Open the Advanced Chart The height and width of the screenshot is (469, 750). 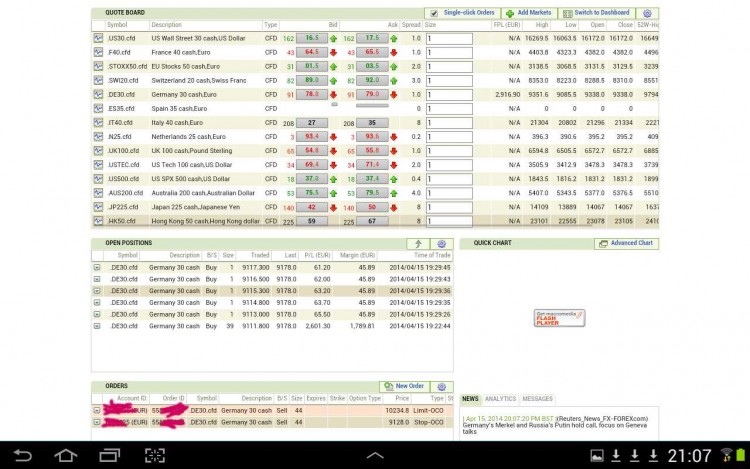(x=627, y=243)
